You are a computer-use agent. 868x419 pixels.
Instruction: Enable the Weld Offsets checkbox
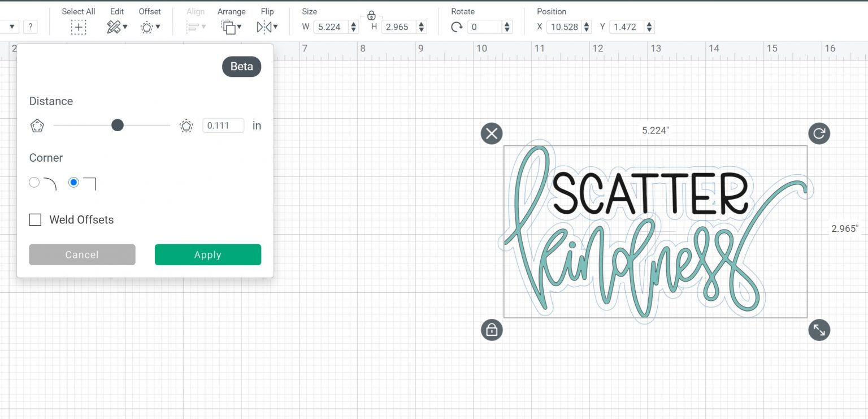35,219
